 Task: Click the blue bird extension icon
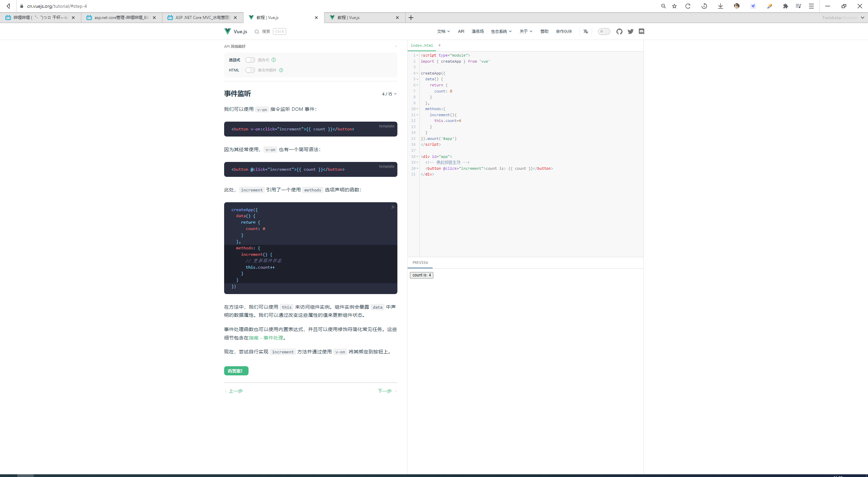tap(753, 6)
